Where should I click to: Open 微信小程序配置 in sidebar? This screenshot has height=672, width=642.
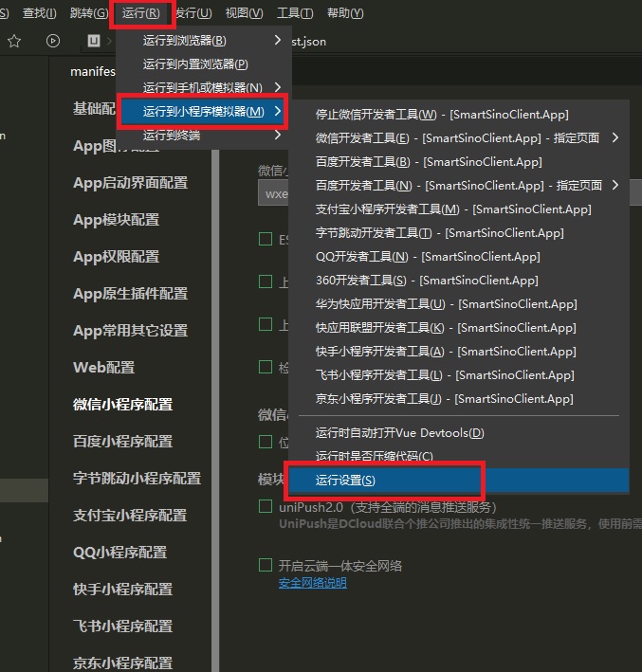122,405
